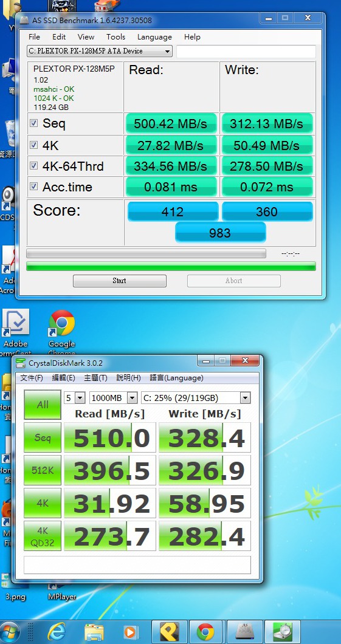Open CrystalDiskMark 編輯(E) menu
The width and height of the screenshot is (341, 644).
tap(63, 378)
